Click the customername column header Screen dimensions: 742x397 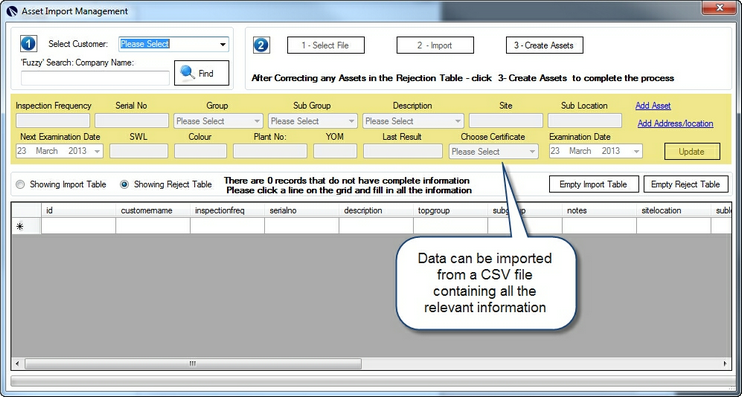[x=153, y=211]
